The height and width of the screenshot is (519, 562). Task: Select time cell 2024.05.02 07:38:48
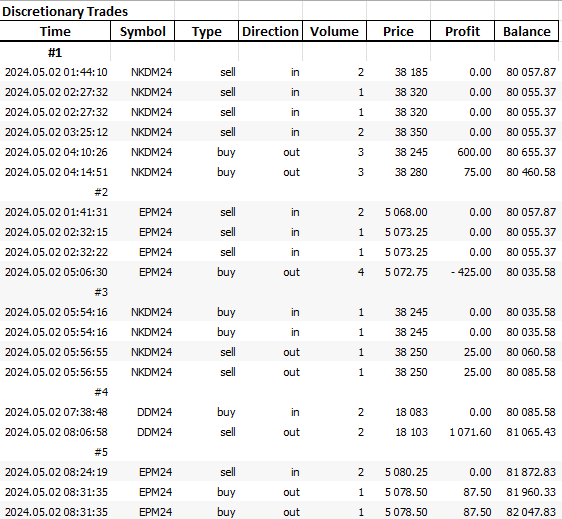[56, 412]
